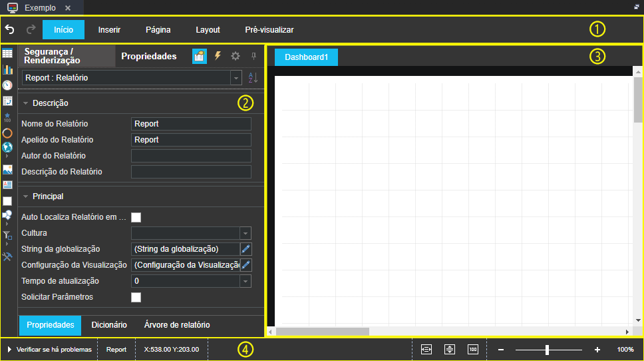This screenshot has width=644, height=361.
Task: Select the Shapes element in the sidebar
Action: (7, 215)
